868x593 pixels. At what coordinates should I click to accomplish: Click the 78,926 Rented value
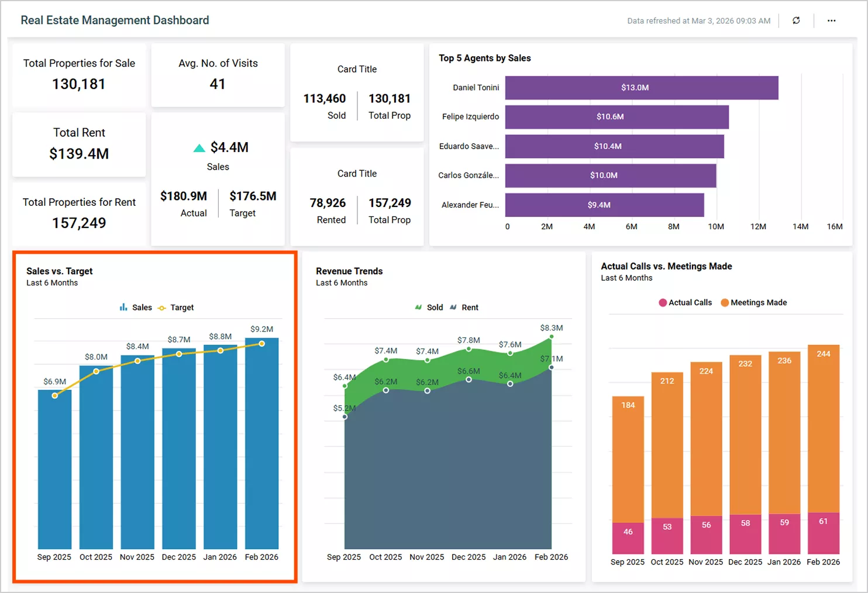point(328,203)
